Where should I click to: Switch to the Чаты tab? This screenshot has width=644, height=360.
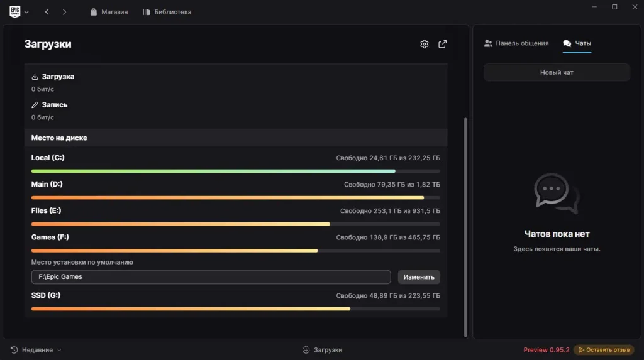click(x=577, y=43)
